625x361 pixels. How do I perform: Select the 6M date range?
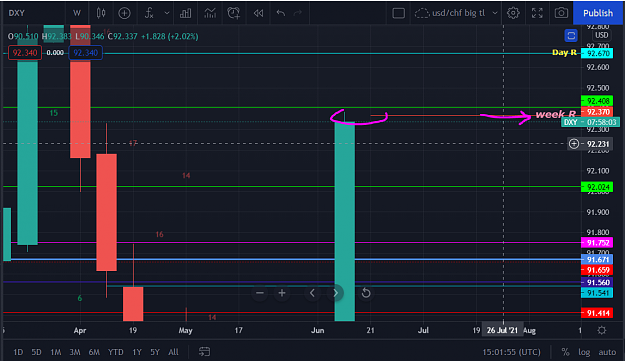click(94, 352)
